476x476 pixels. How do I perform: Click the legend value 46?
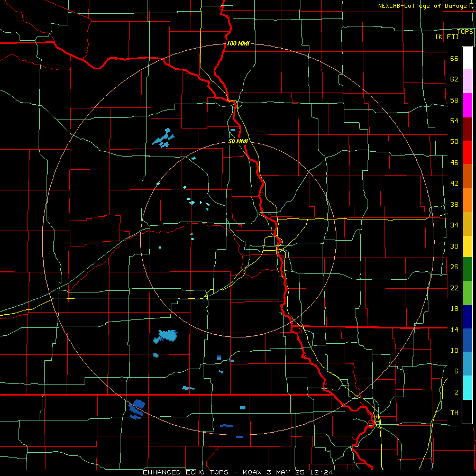454,163
